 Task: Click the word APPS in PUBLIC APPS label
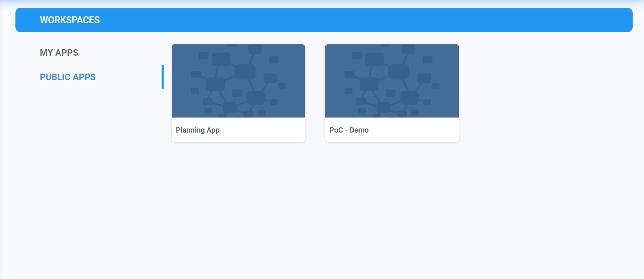pyautogui.click(x=84, y=77)
